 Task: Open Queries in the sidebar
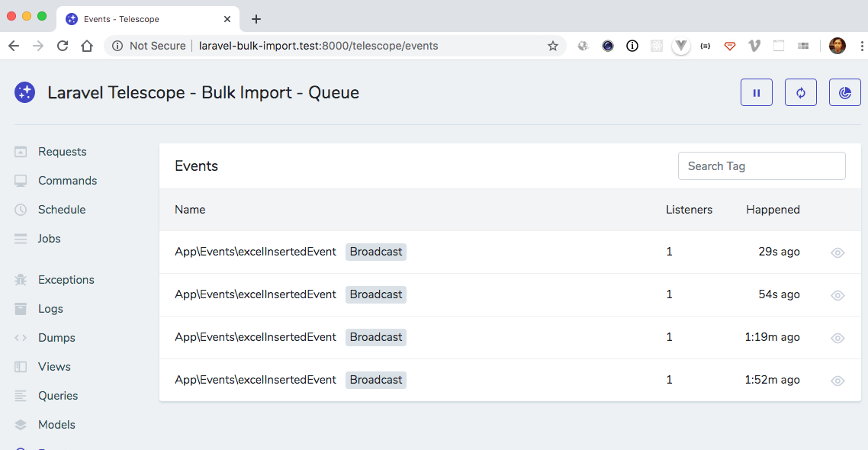pyautogui.click(x=58, y=396)
